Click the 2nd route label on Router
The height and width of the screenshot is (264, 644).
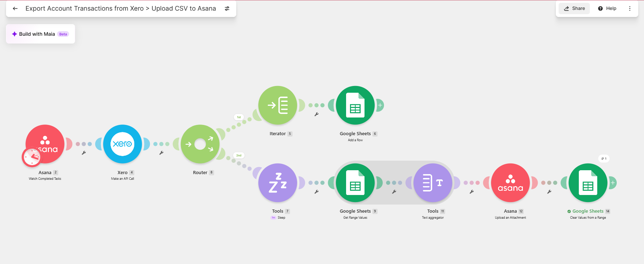click(239, 155)
